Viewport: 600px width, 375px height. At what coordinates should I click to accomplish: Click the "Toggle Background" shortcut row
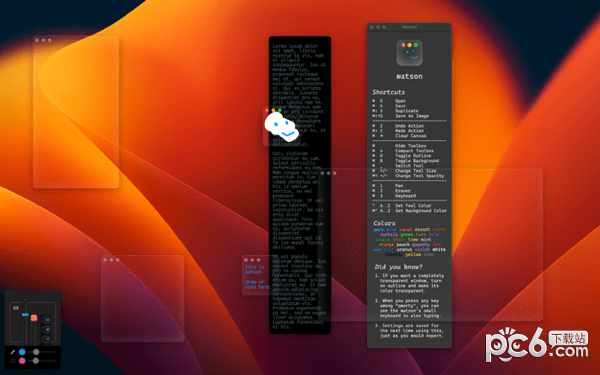(406, 161)
